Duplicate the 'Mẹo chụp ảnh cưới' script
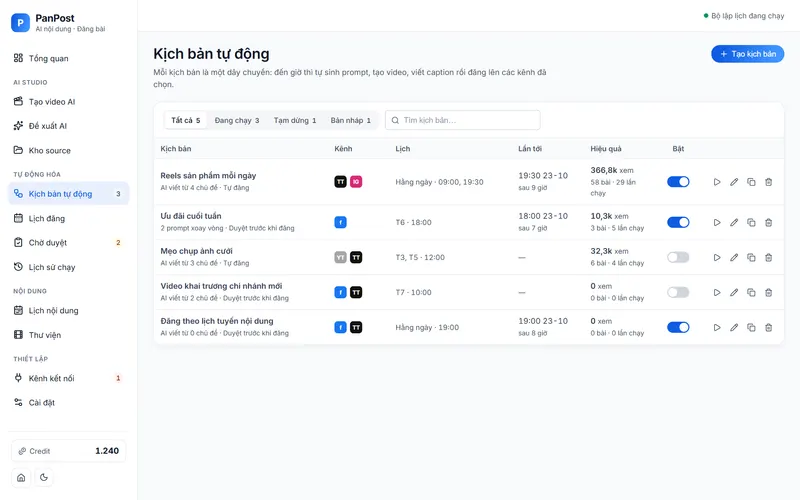The image size is (800, 500). [751, 258]
